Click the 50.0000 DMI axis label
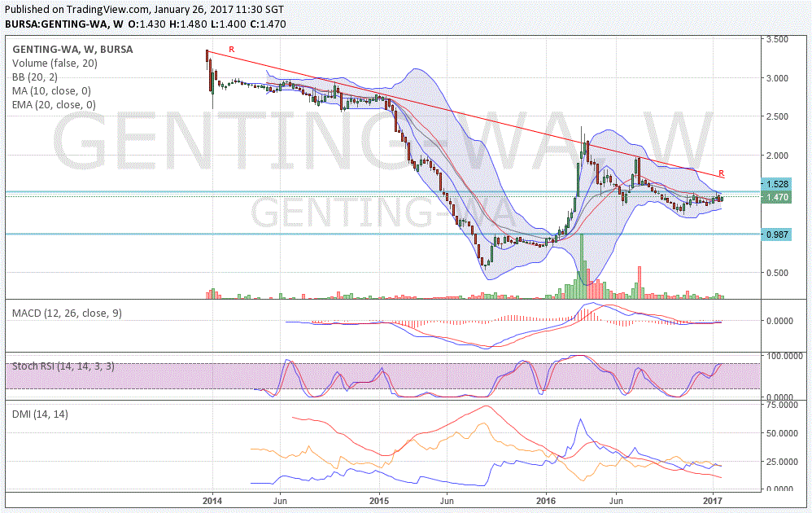812x513 pixels. click(x=781, y=433)
